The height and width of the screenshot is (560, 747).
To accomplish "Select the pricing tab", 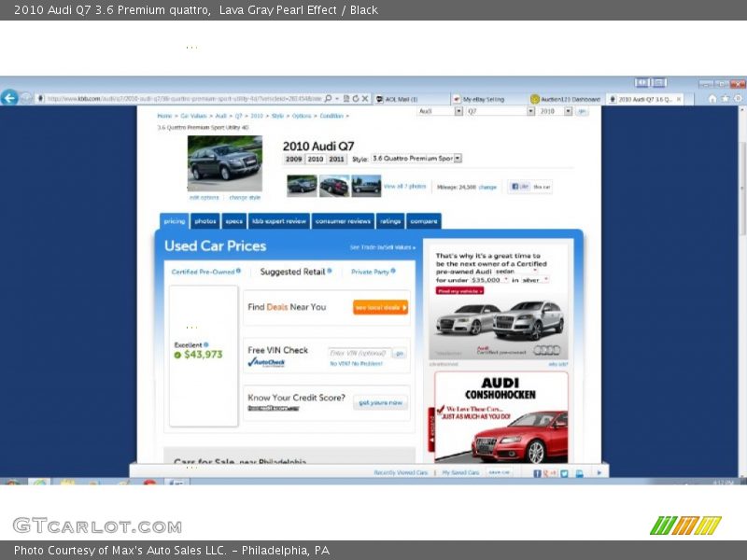I will [175, 221].
